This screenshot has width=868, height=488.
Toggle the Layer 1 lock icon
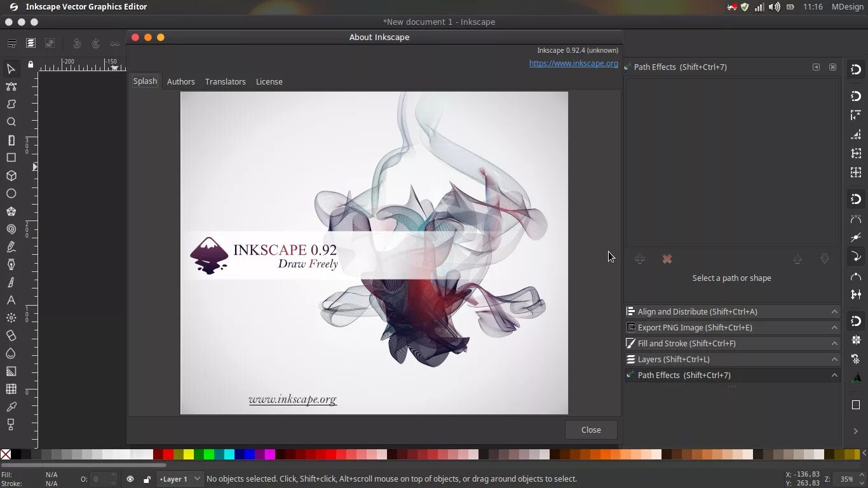coord(147,479)
